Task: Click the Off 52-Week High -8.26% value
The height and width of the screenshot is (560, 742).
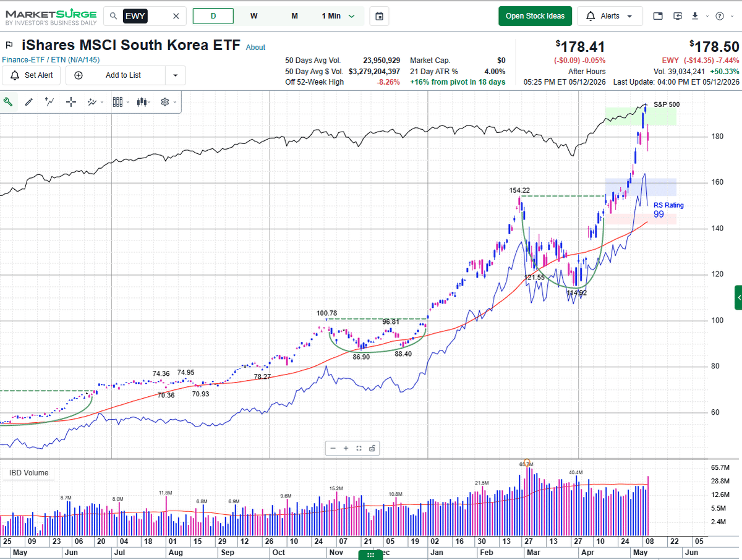Action: pyautogui.click(x=387, y=82)
